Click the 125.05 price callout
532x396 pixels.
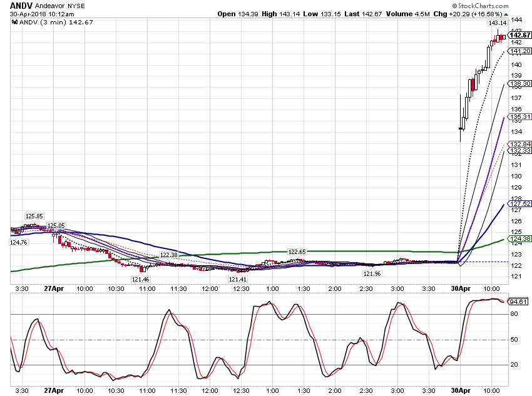tap(56, 225)
